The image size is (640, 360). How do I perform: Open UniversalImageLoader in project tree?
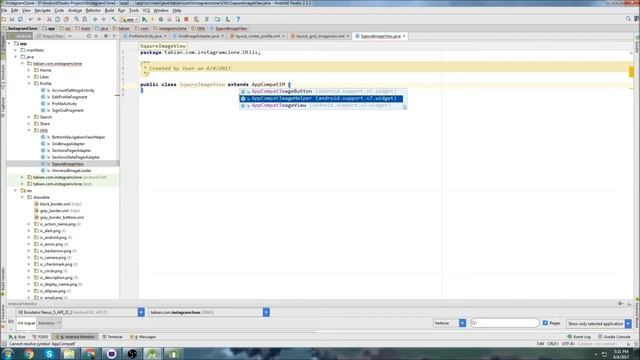(x=71, y=171)
